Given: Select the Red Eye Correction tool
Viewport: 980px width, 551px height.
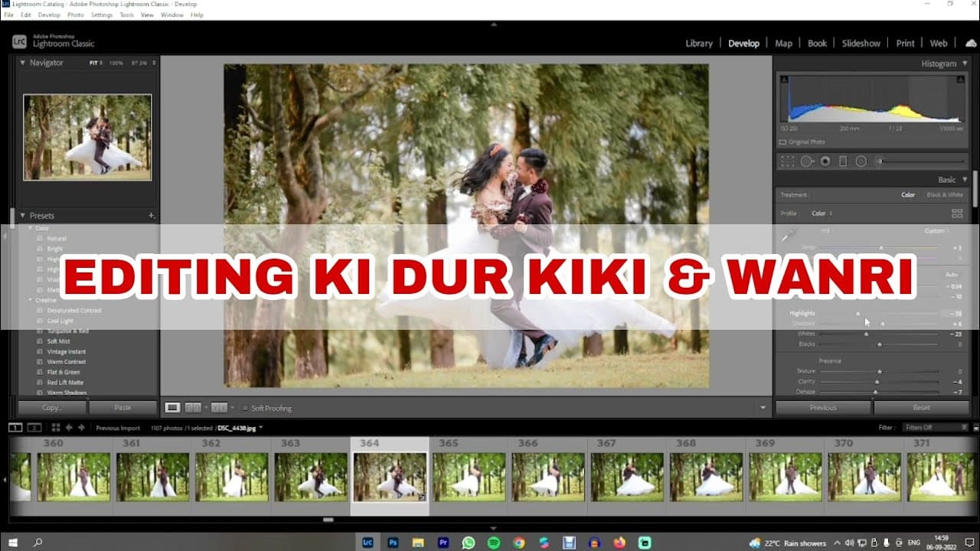Looking at the screenshot, I should coord(825,161).
